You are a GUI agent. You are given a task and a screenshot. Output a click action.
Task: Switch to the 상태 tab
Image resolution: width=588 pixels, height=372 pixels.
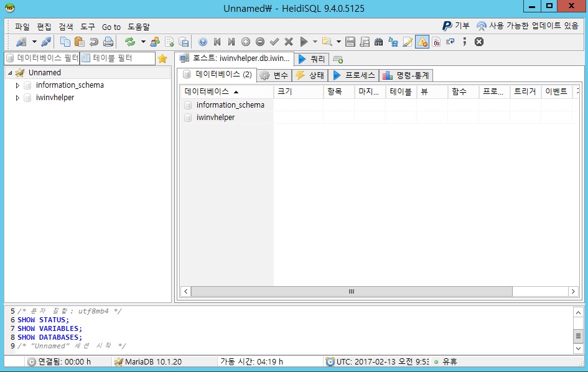(310, 75)
